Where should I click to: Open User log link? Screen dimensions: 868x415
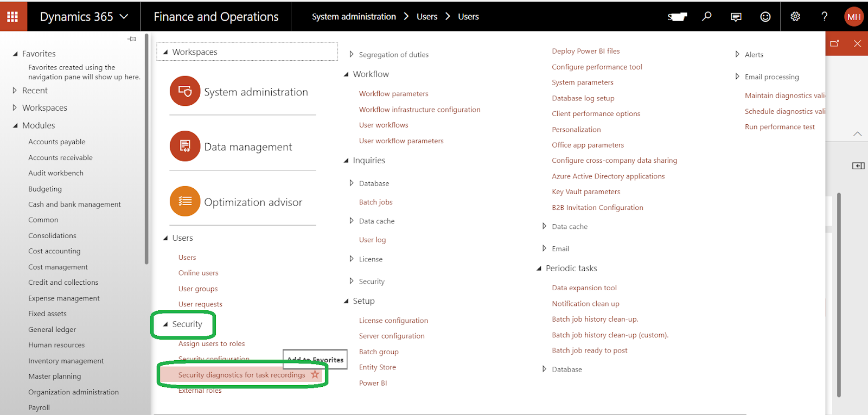pyautogui.click(x=373, y=240)
